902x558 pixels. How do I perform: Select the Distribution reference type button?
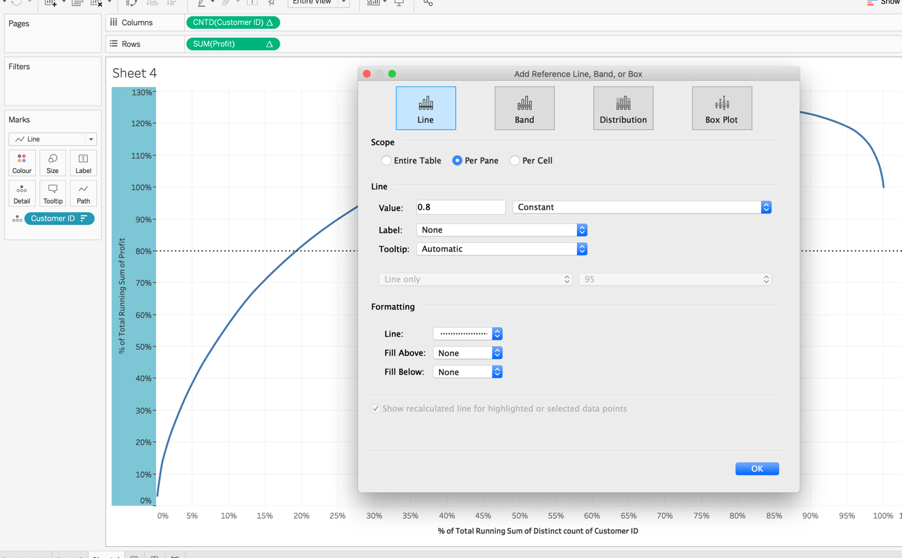point(623,108)
